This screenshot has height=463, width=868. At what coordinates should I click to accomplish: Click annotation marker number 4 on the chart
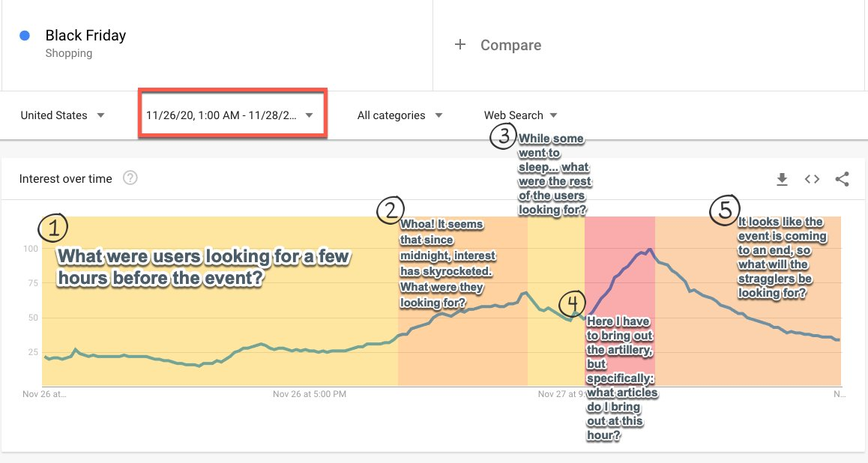tap(572, 304)
